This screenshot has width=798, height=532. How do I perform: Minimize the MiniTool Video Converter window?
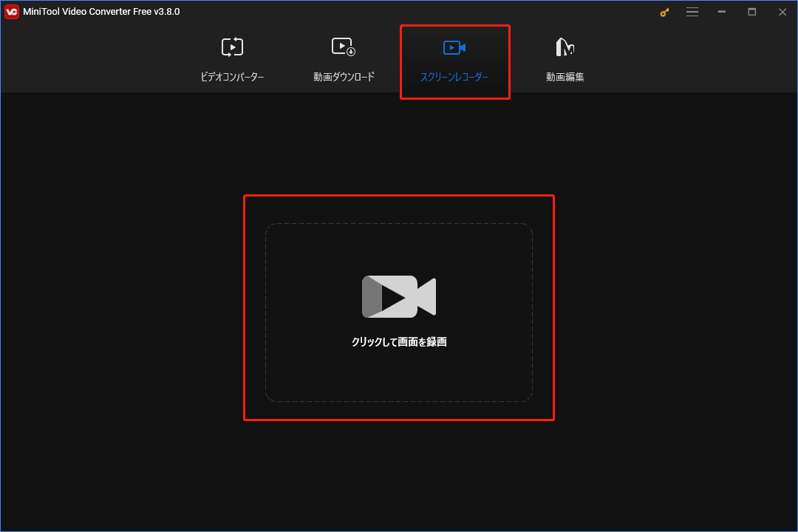[722, 12]
